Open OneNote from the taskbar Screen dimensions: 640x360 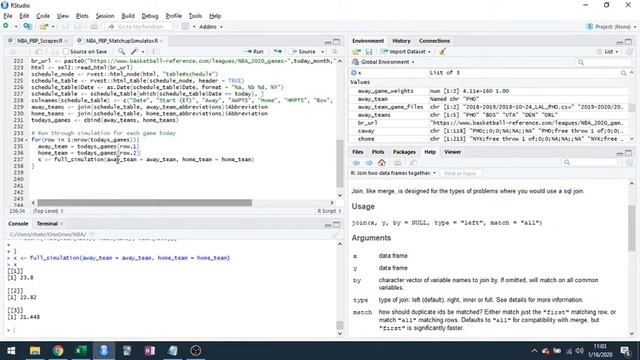pyautogui.click(x=149, y=351)
